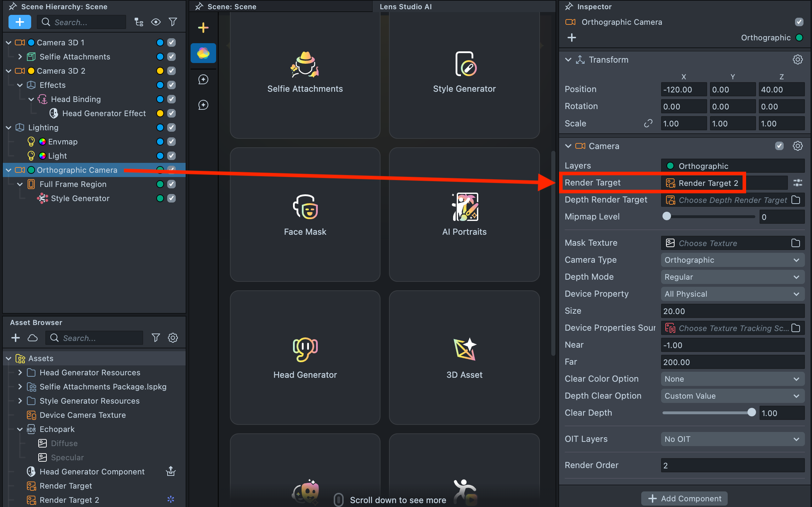Disable the Camera component checkbox

pyautogui.click(x=779, y=146)
